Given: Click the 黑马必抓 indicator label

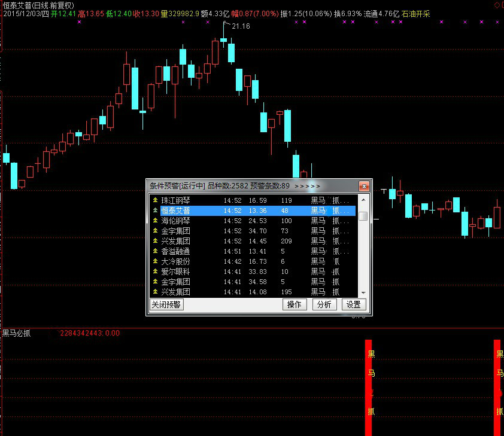Looking at the screenshot, I should click(x=17, y=333).
